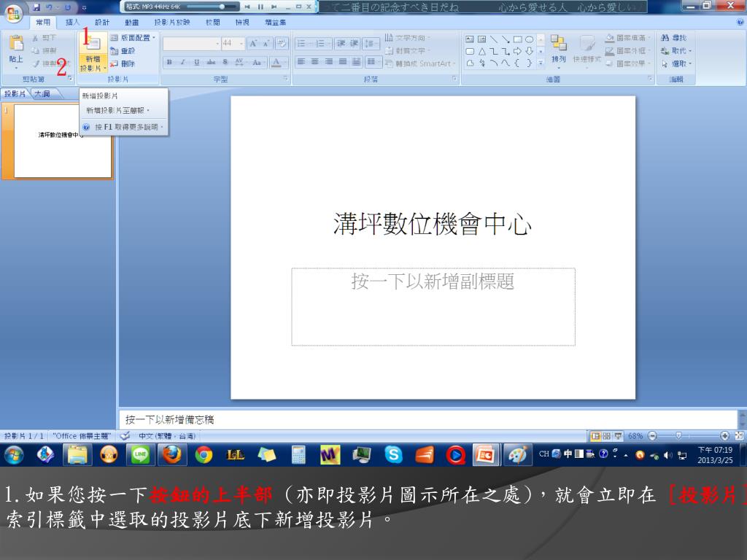Clear all formatting icon in font group
Viewport: 747px width, 560px height.
282,43
